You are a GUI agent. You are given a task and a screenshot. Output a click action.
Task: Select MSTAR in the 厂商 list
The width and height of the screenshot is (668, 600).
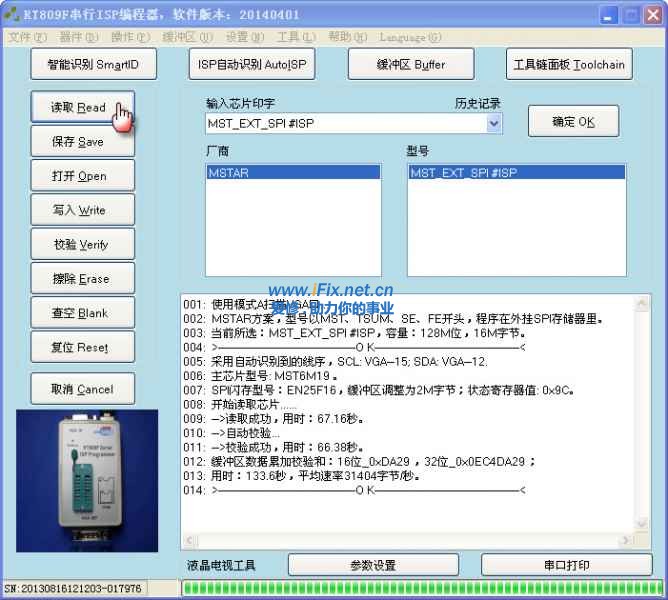pyautogui.click(x=292, y=173)
